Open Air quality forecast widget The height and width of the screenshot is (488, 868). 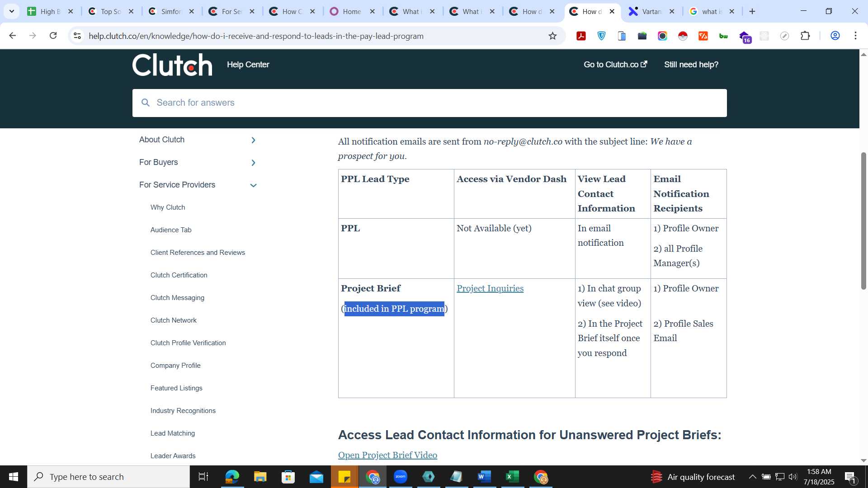[x=693, y=477]
